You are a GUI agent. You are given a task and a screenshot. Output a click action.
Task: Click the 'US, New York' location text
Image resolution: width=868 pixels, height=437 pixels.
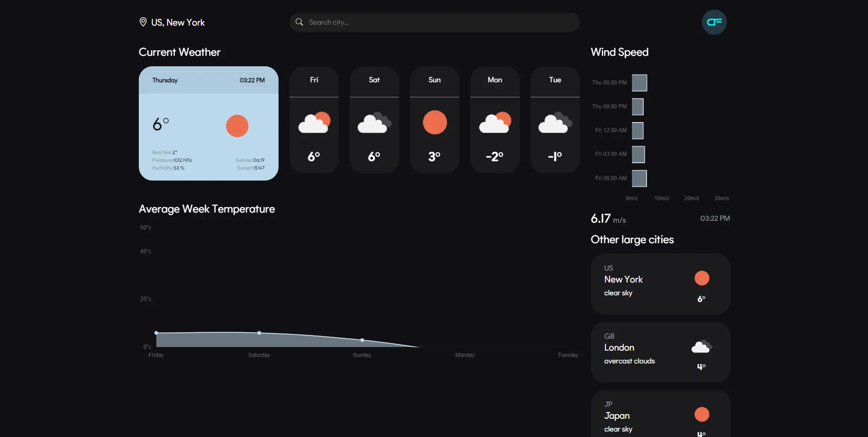(x=178, y=22)
